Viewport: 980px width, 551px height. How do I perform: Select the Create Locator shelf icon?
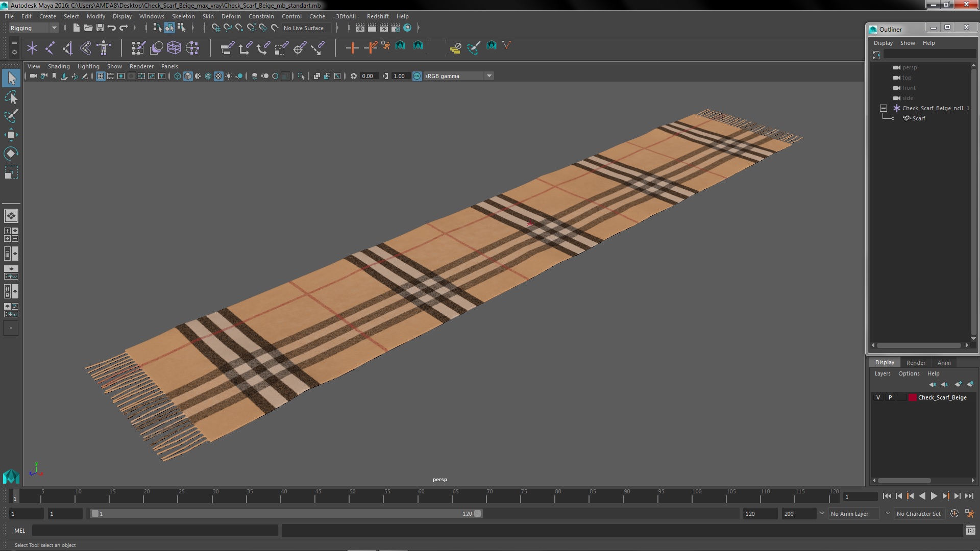click(32, 48)
